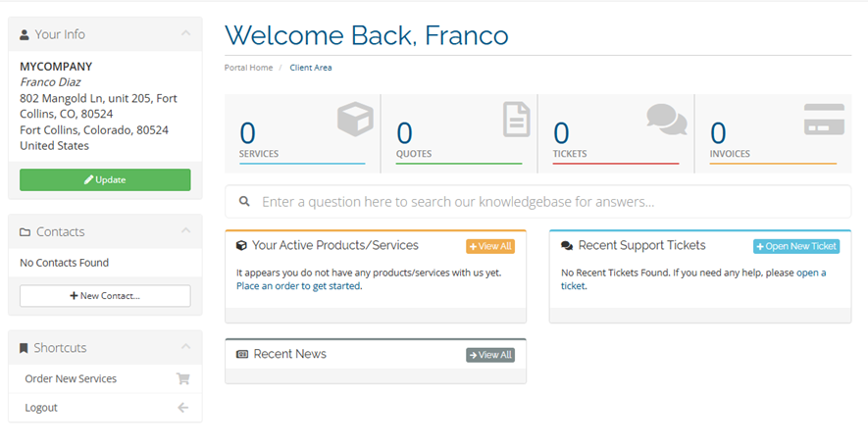The width and height of the screenshot is (868, 447).
Task: Click the Quotes document icon tile
Action: click(x=516, y=120)
